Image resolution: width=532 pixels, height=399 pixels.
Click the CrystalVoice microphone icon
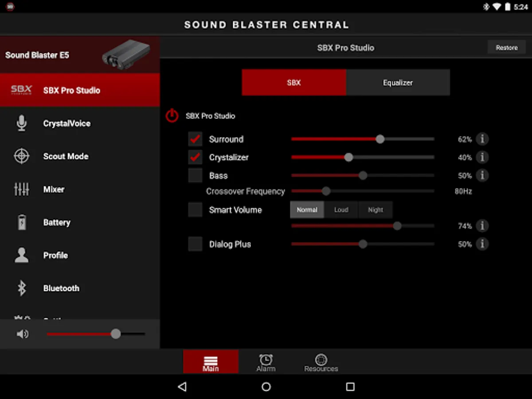click(x=21, y=123)
